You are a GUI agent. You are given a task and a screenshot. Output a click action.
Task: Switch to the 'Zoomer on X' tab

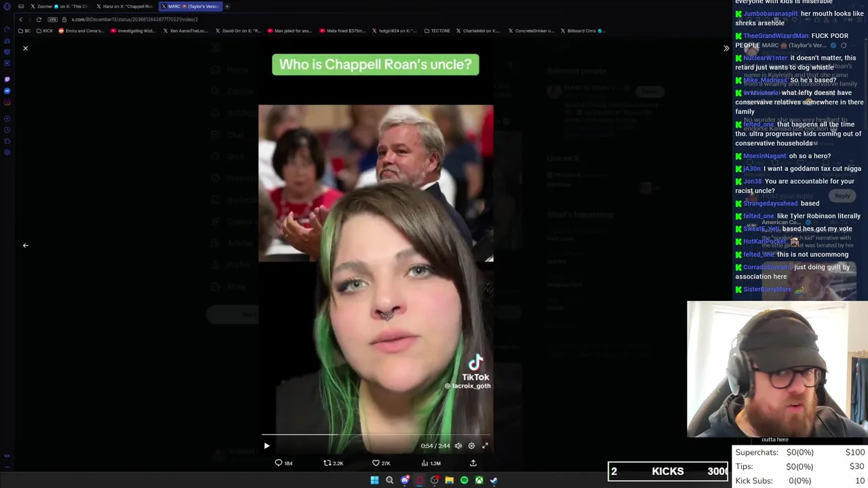pyautogui.click(x=59, y=6)
